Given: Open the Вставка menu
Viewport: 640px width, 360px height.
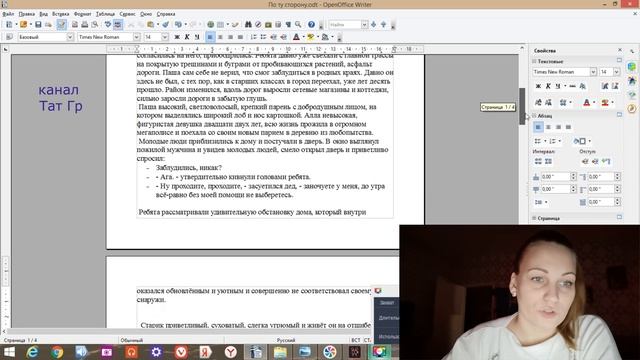Looking at the screenshot, I should [x=60, y=14].
